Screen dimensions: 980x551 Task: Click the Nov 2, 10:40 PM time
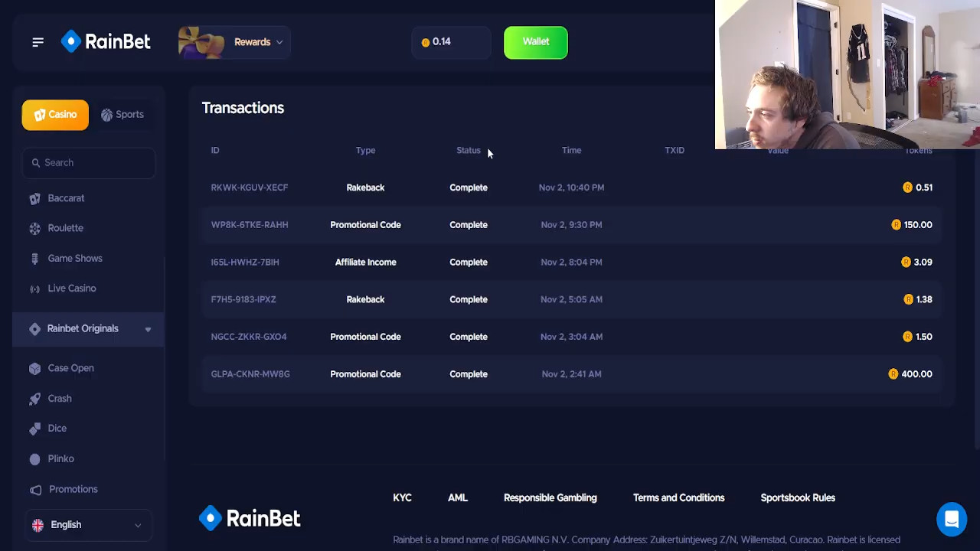[x=571, y=187]
